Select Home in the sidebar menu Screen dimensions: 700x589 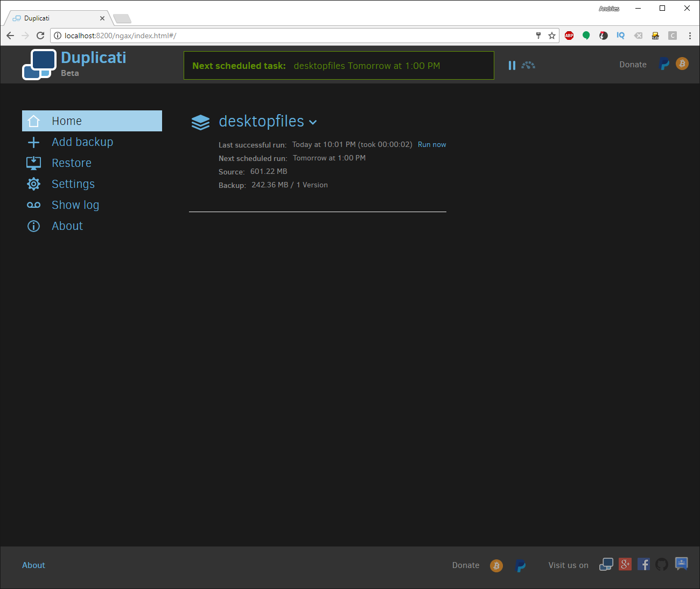(92, 121)
